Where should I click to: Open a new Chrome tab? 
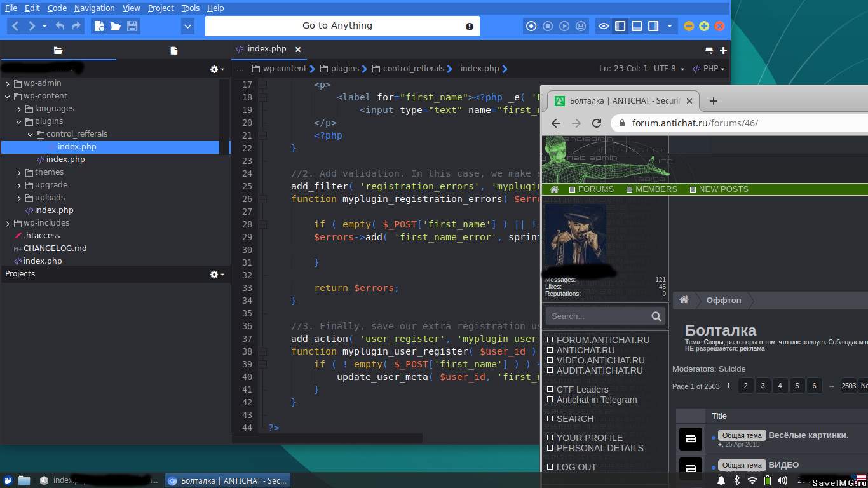pyautogui.click(x=713, y=101)
